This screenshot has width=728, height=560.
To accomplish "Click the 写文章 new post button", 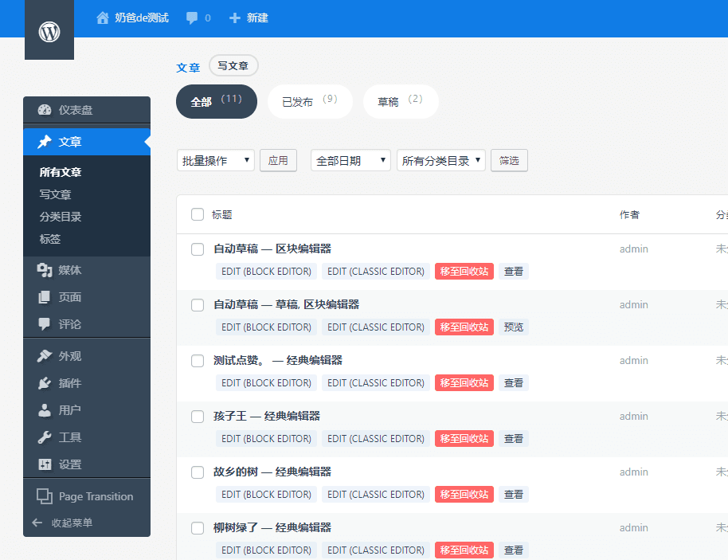I will (233, 65).
